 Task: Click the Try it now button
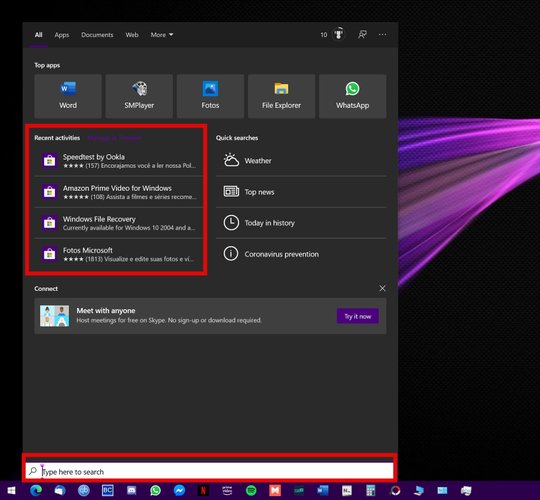358,316
